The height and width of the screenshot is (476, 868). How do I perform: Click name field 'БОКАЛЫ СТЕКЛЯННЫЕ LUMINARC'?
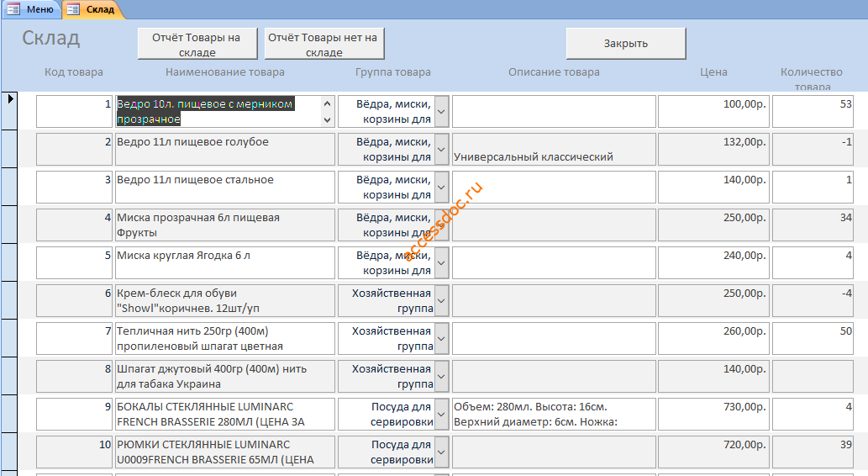coord(224,414)
